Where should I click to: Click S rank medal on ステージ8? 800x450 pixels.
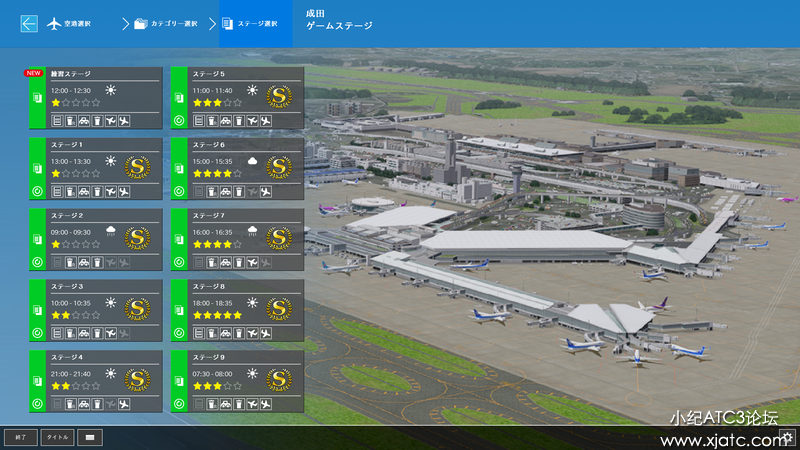279,309
